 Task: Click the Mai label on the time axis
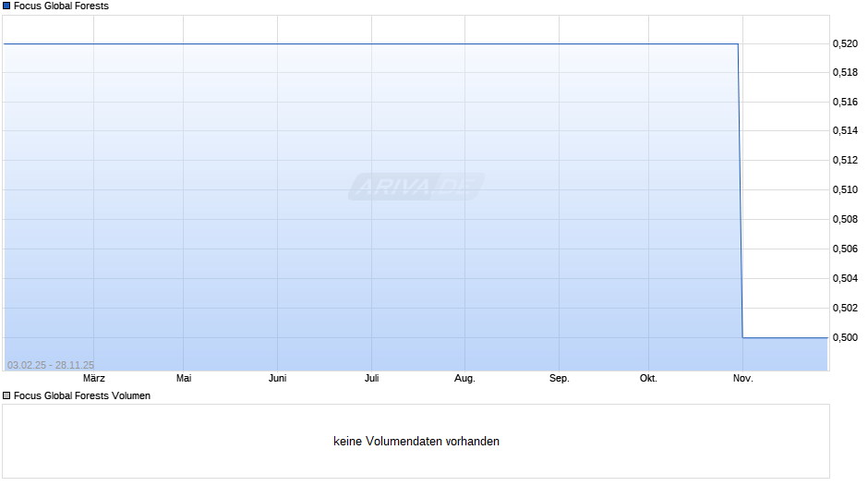(x=184, y=379)
